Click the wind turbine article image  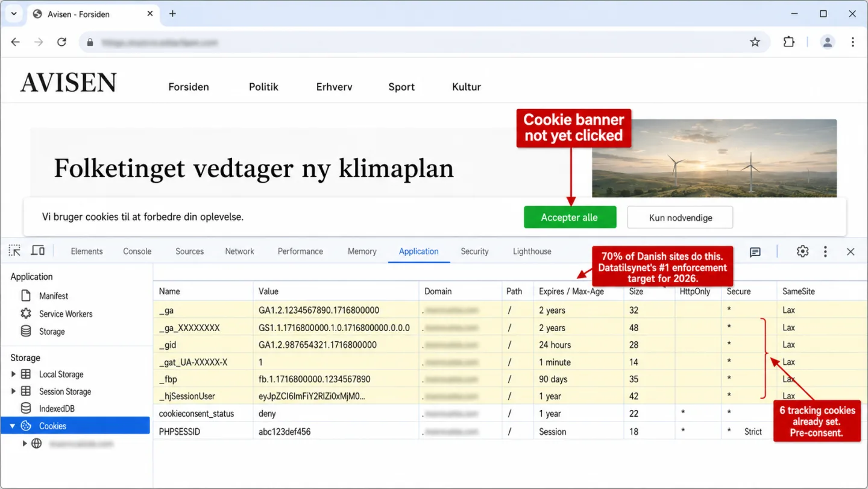(x=714, y=158)
